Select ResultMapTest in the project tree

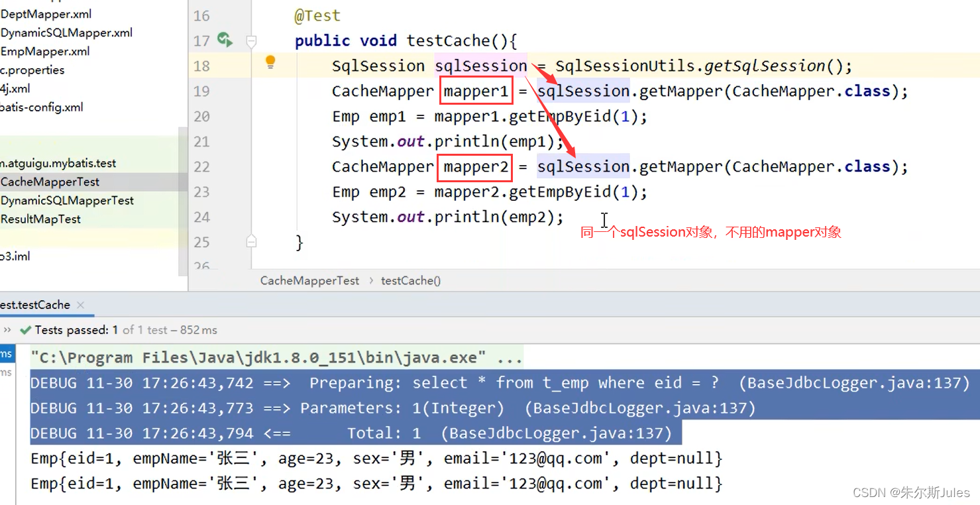tap(40, 219)
